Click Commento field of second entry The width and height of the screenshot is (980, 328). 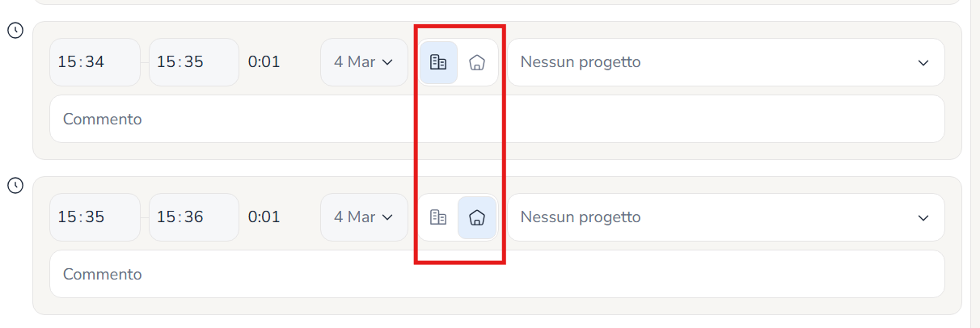[x=497, y=274]
